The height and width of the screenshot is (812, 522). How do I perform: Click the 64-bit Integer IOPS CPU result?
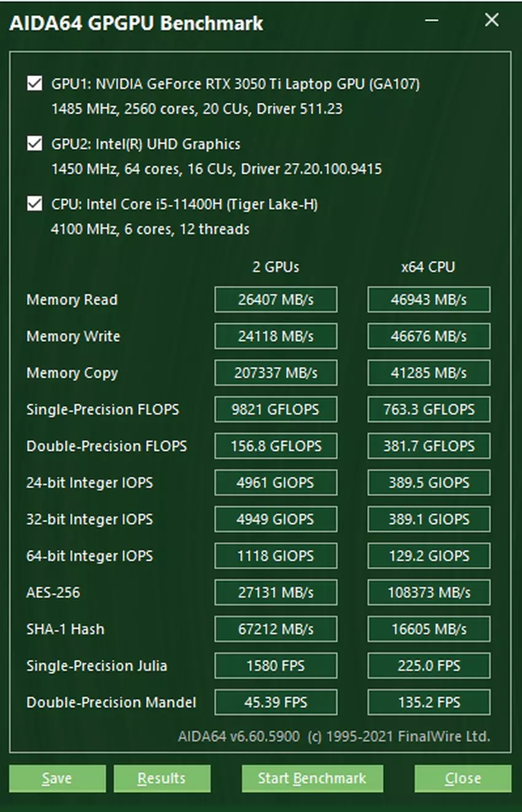tap(429, 556)
